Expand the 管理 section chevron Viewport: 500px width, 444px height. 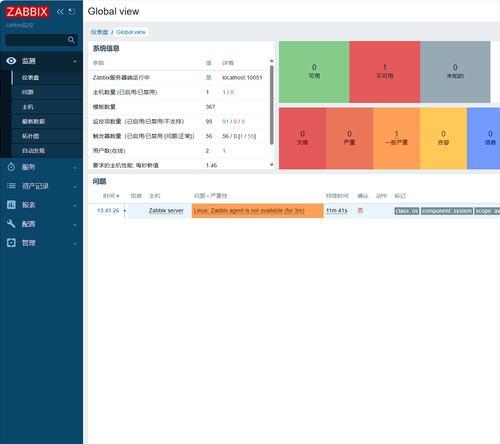[75, 244]
